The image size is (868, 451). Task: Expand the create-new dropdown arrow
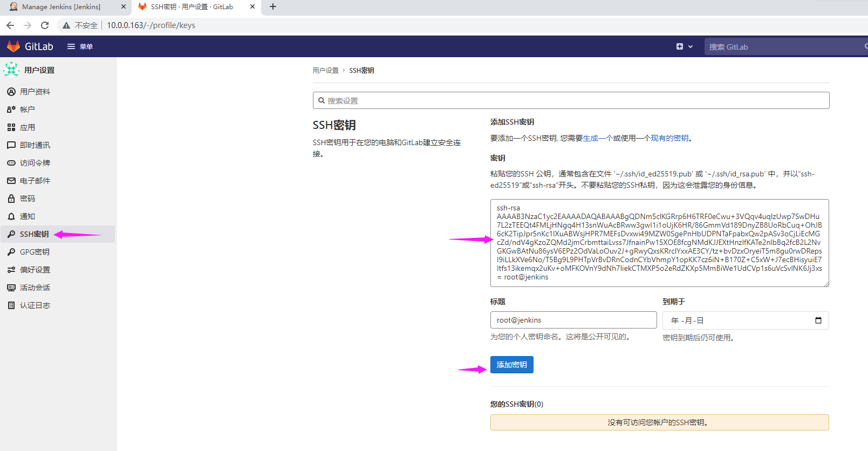coord(691,46)
